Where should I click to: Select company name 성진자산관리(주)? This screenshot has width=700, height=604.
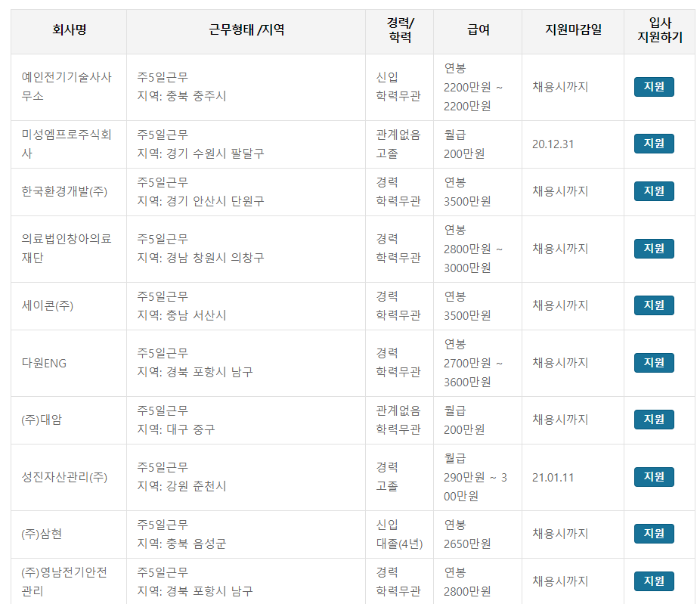[64, 477]
